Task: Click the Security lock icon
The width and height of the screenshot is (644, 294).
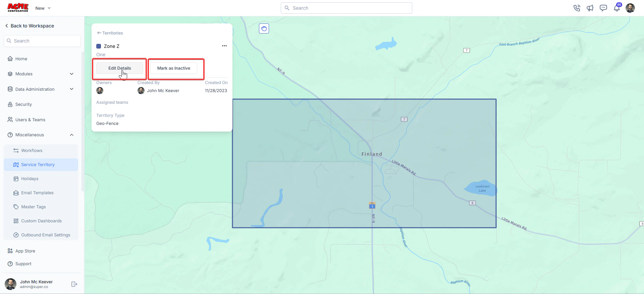Action: click(10, 104)
